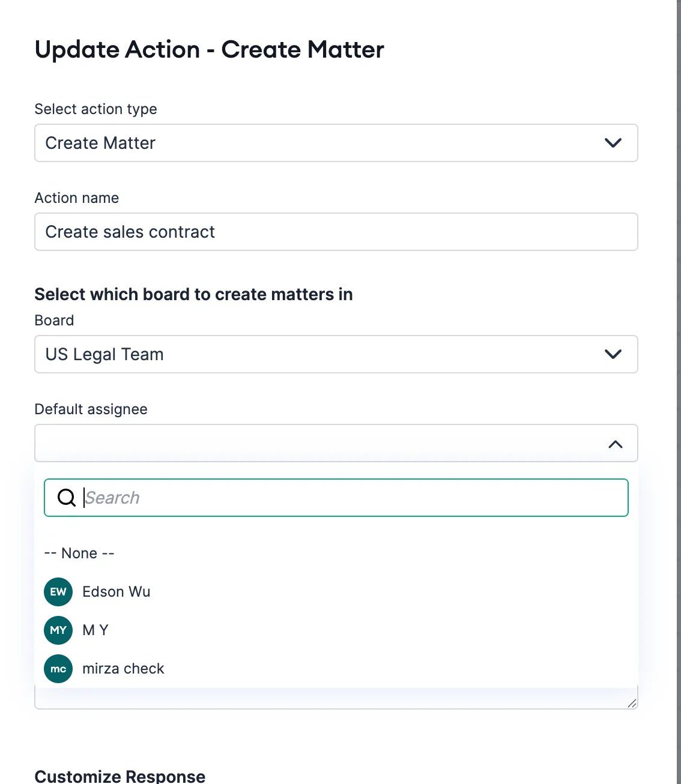681x784 pixels.
Task: Click the Customize Response heading
Action: click(x=120, y=776)
